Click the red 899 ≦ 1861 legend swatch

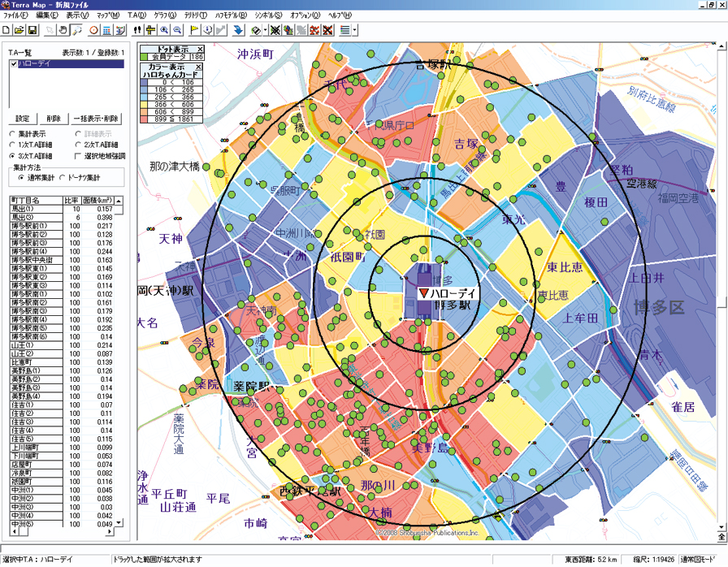coord(145,119)
